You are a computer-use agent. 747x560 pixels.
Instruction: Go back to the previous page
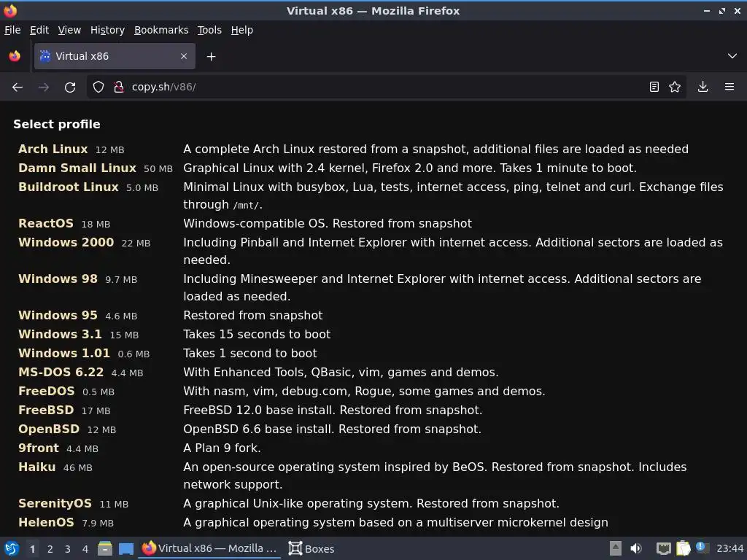coord(18,87)
